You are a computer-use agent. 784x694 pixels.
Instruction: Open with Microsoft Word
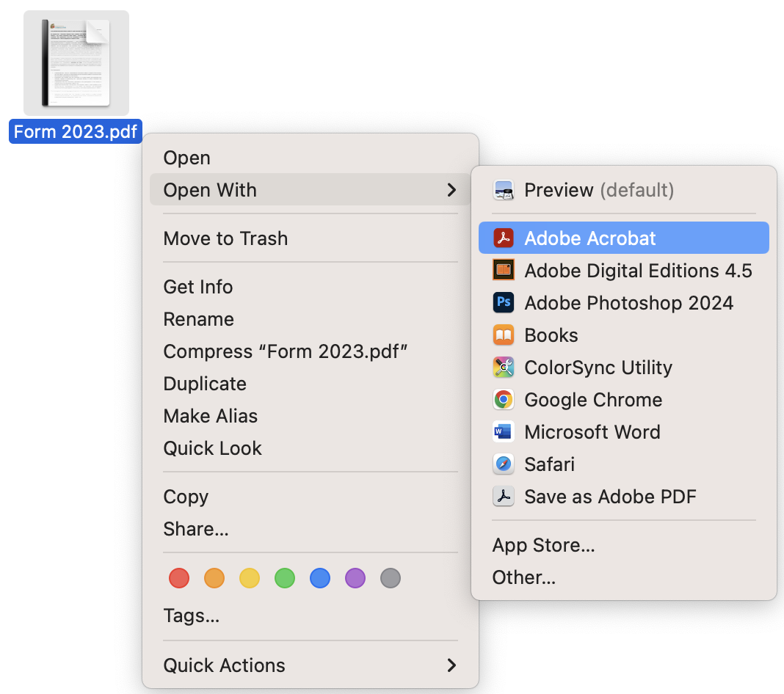tap(623, 431)
